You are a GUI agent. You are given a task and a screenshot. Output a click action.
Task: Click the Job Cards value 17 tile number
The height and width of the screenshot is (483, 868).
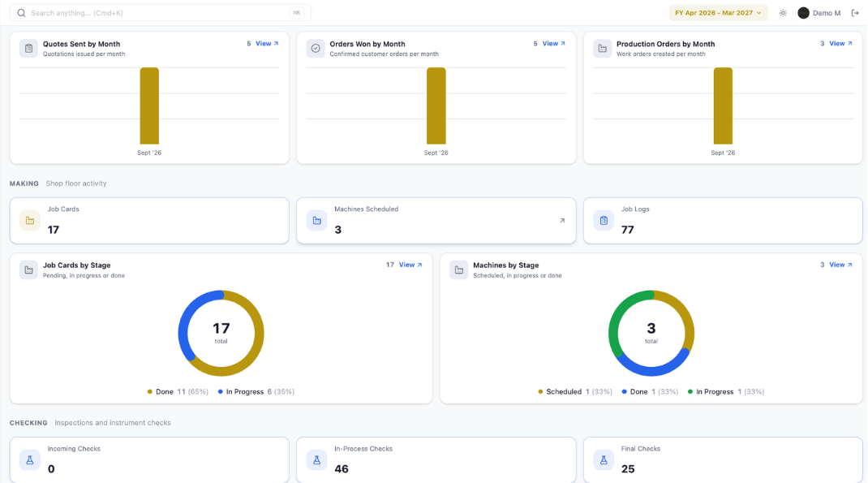(x=54, y=230)
